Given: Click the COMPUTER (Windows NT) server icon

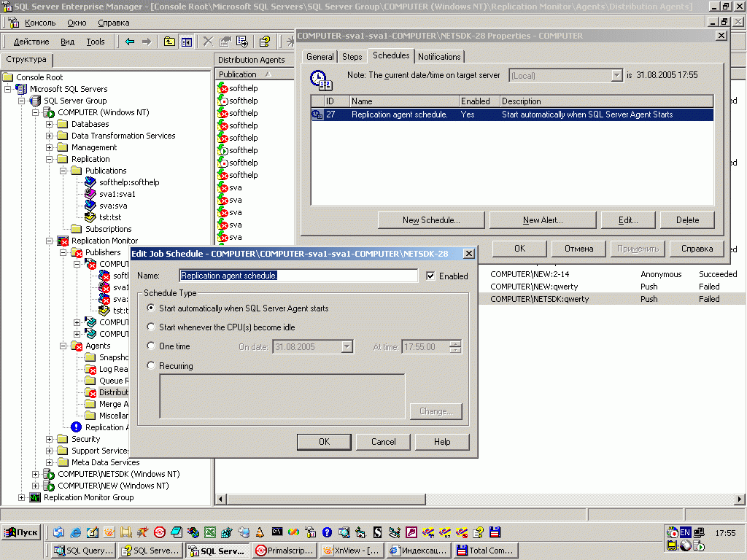Looking at the screenshot, I should [49, 113].
